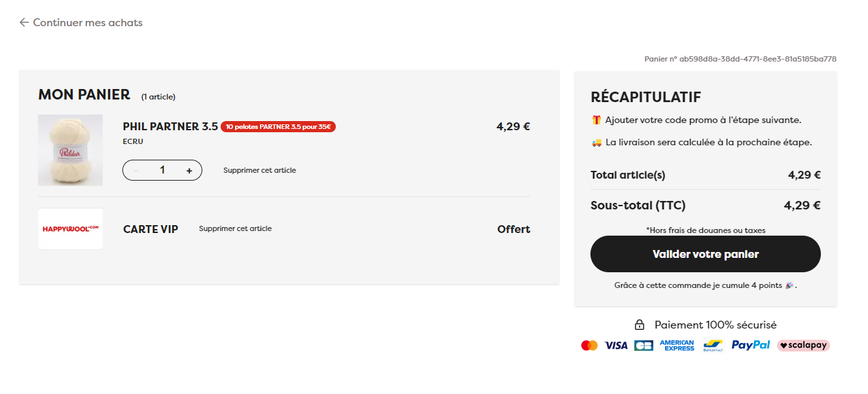Click the back arrow beside Continuer mes achats
The image size is (868, 394).
(24, 22)
